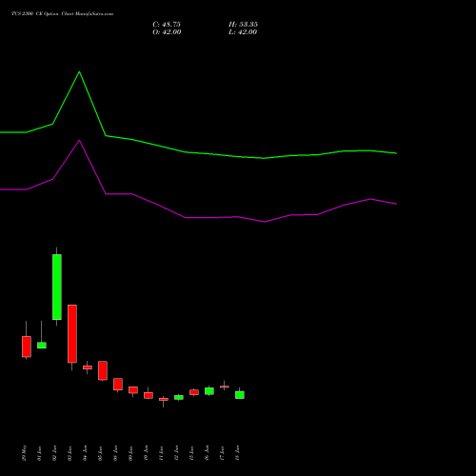The width and height of the screenshot is (476, 476).
Task: Select the low value 'L: 42.00'
Action: coord(243,32)
